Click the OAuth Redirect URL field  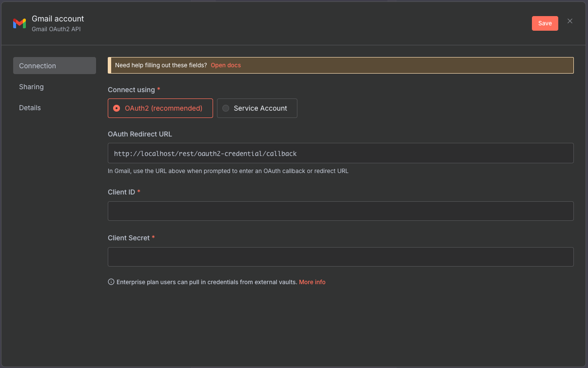coord(340,153)
